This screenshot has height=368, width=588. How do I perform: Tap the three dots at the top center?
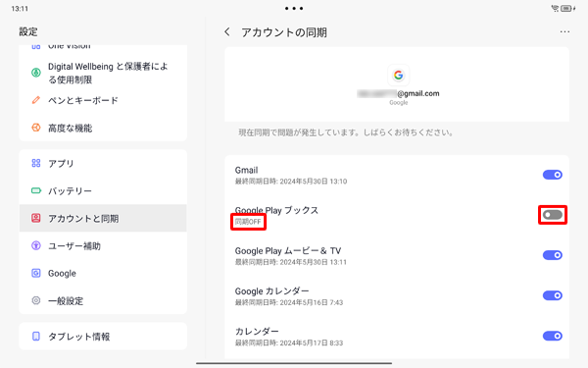(294, 8)
